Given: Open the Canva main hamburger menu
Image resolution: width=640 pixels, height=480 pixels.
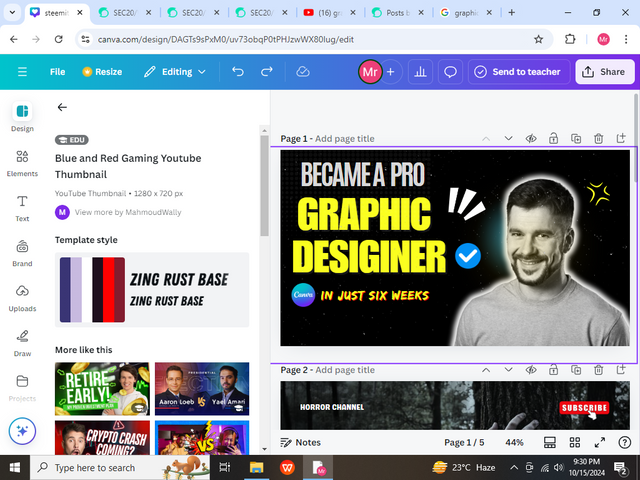Looking at the screenshot, I should pos(22,72).
